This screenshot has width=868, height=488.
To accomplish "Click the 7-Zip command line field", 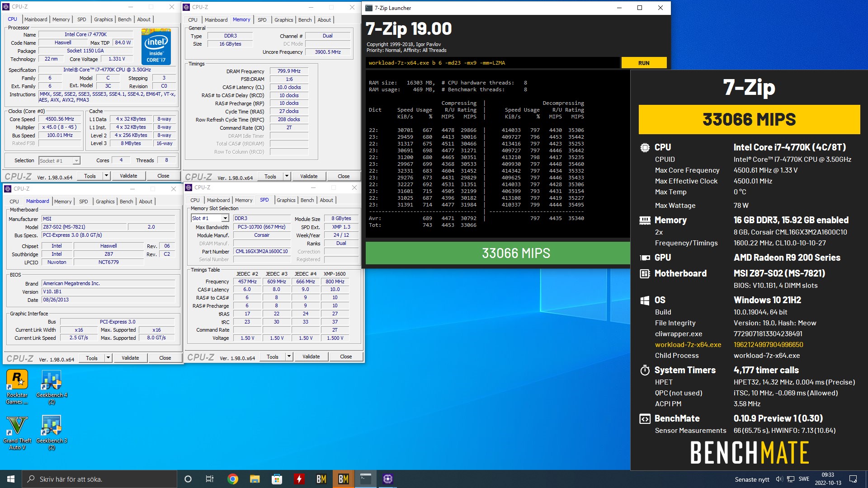I will [493, 63].
